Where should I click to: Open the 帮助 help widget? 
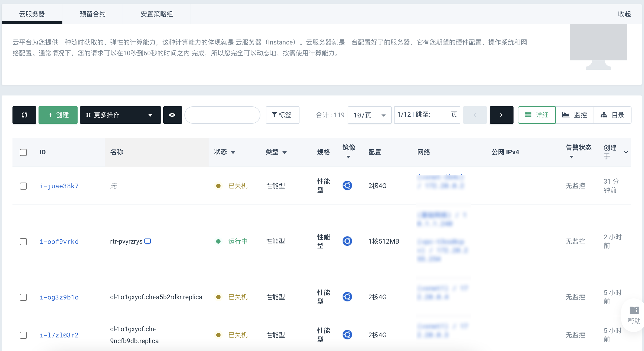(x=634, y=315)
